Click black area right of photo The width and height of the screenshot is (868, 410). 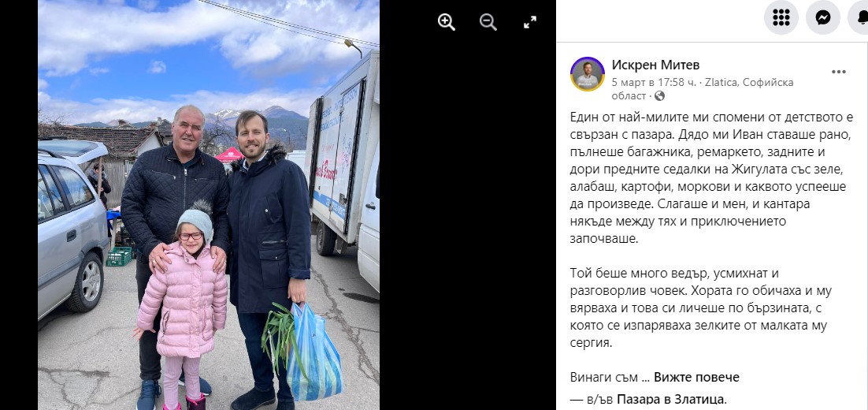pos(468,222)
